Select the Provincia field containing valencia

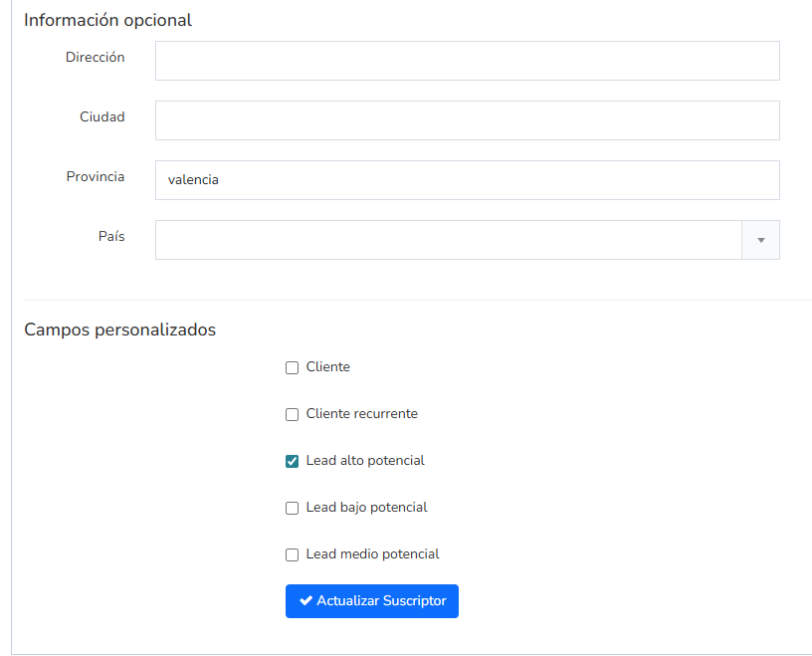467,180
